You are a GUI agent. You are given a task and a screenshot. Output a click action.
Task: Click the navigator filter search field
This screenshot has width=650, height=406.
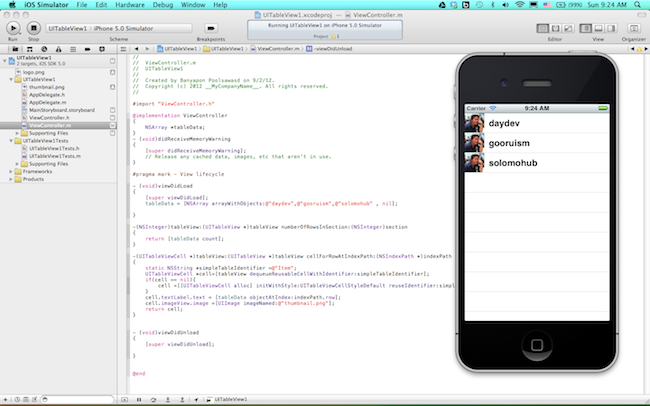pyautogui.click(x=77, y=399)
